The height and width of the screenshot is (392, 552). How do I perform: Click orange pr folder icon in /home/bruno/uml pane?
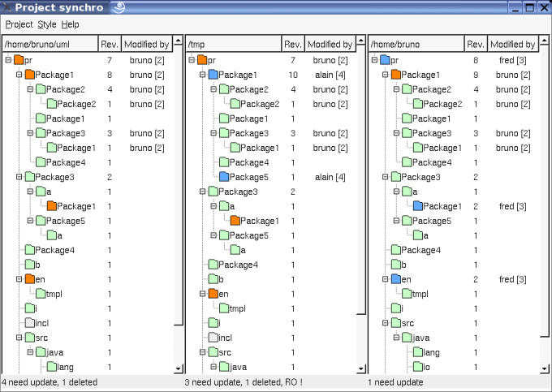pyautogui.click(x=19, y=60)
